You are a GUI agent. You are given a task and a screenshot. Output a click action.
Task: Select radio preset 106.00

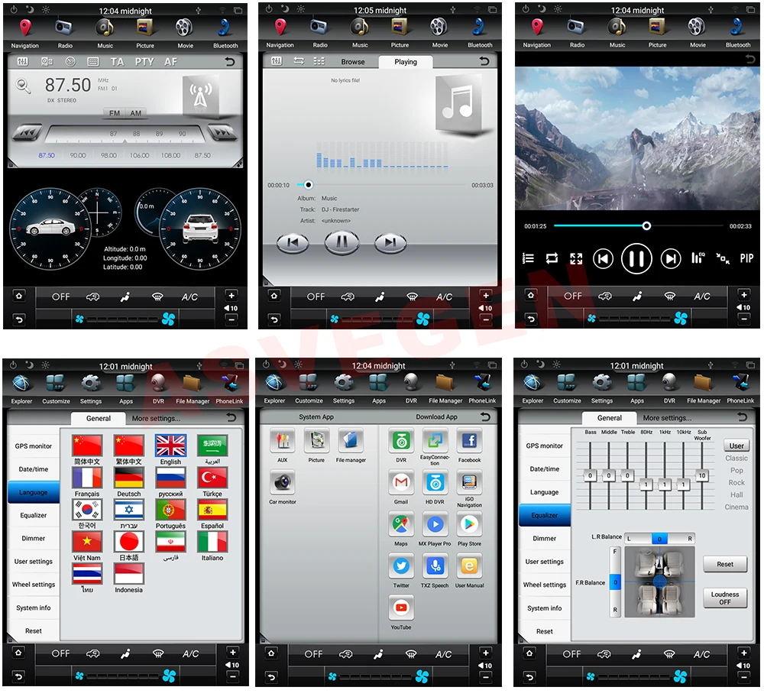pyautogui.click(x=139, y=155)
